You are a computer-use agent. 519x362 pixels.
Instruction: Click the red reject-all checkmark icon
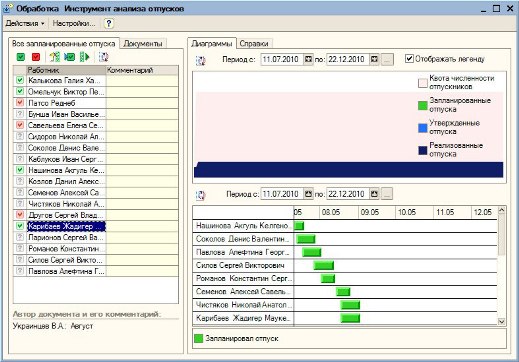36,57
